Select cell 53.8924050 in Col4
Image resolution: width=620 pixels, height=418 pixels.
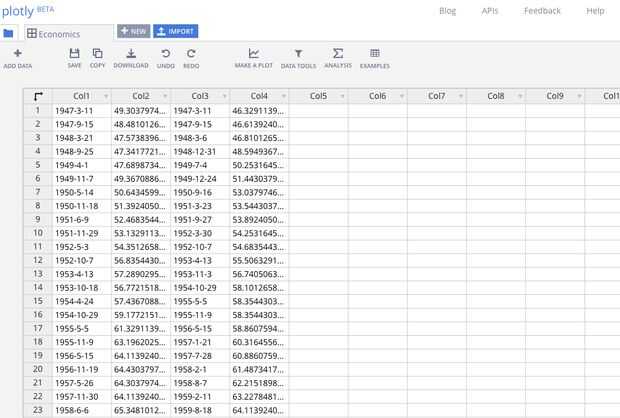(x=259, y=219)
